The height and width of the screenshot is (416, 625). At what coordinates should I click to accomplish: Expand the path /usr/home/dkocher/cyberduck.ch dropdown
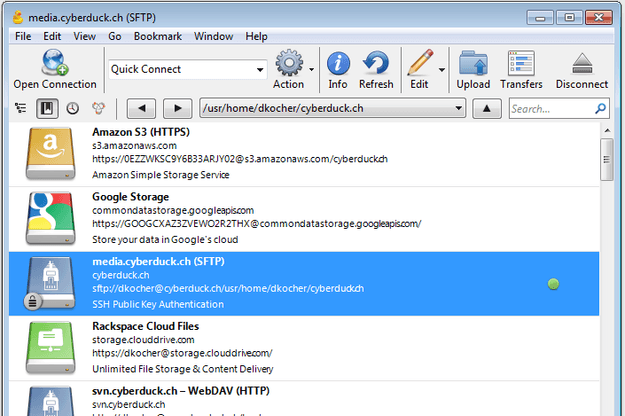458,108
